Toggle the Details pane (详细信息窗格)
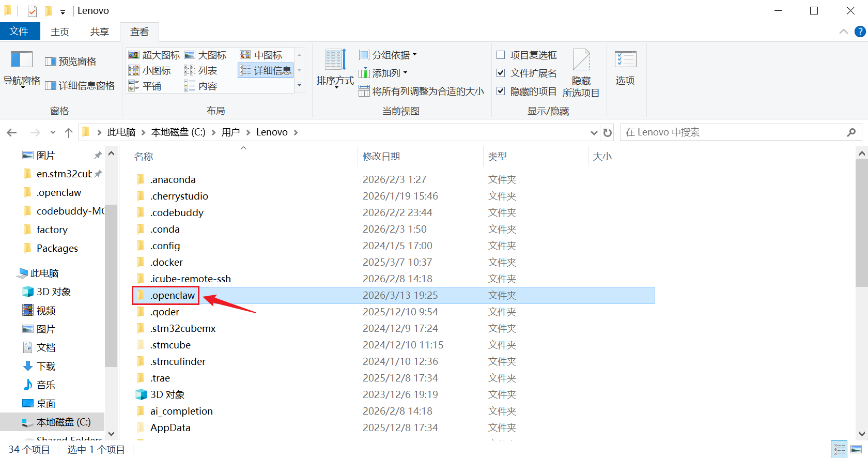Viewport: 868px width, 458px height. coord(80,86)
